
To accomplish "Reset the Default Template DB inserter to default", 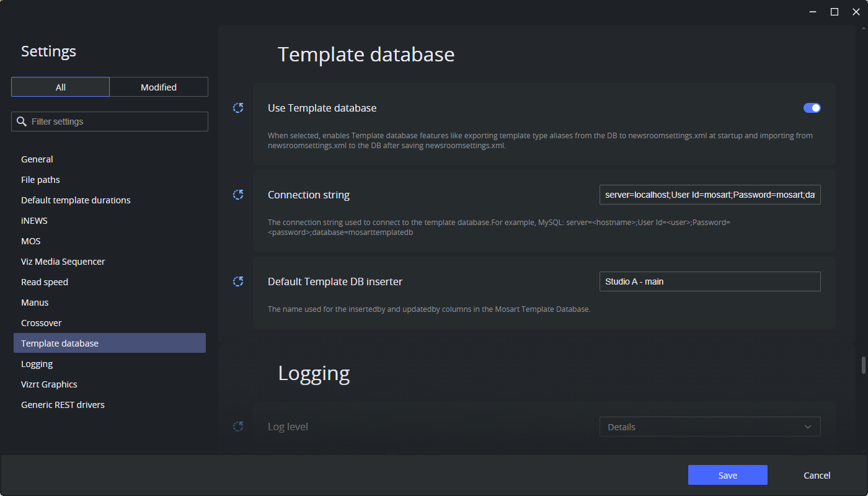I will 238,281.
